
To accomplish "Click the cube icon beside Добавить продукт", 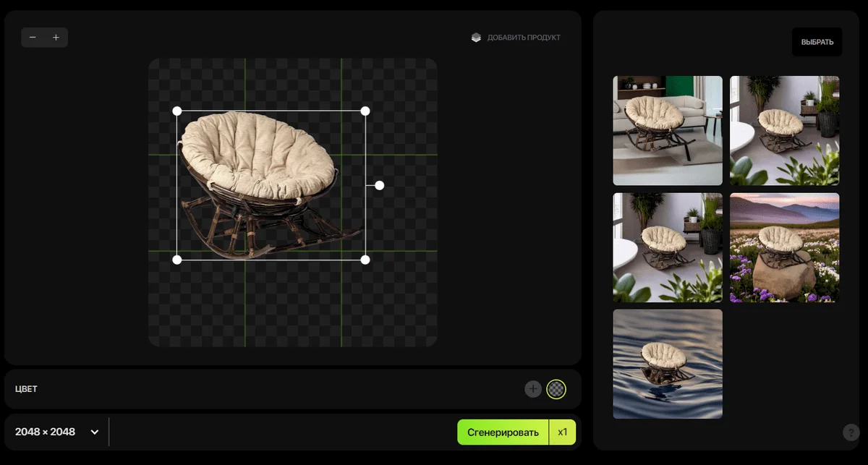I will coord(476,38).
